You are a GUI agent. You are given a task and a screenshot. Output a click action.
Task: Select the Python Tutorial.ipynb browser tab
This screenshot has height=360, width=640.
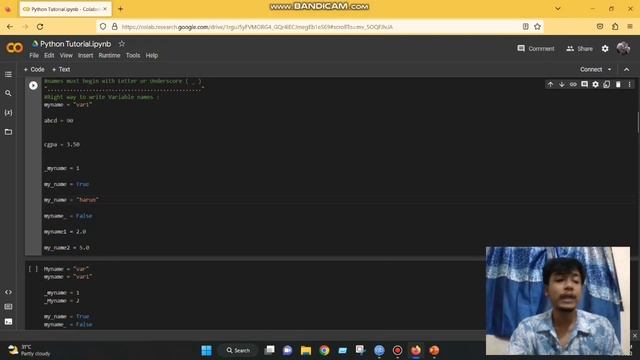point(65,9)
